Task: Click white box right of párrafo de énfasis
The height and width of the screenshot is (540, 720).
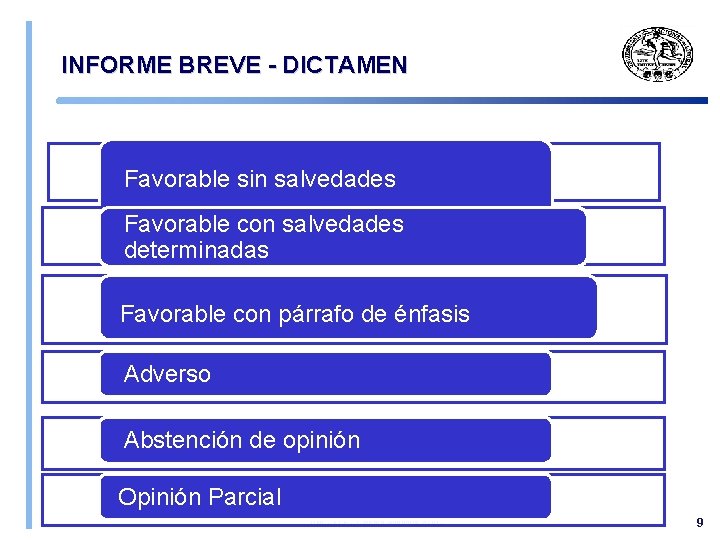Action: coord(631,308)
